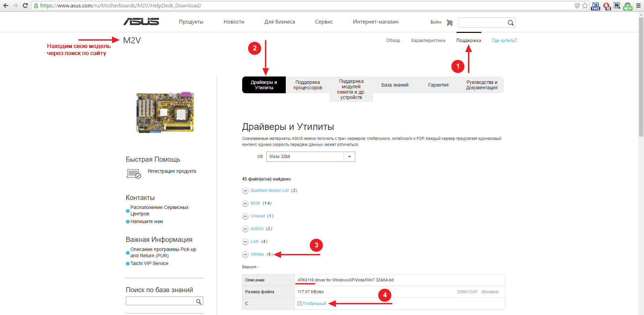Click the M2V motherboard product image
Image resolution: width=644 pixels, height=315 pixels.
pyautogui.click(x=165, y=113)
